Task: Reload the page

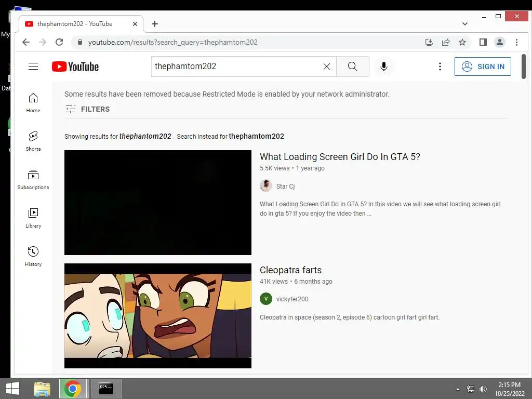Action: [59, 42]
